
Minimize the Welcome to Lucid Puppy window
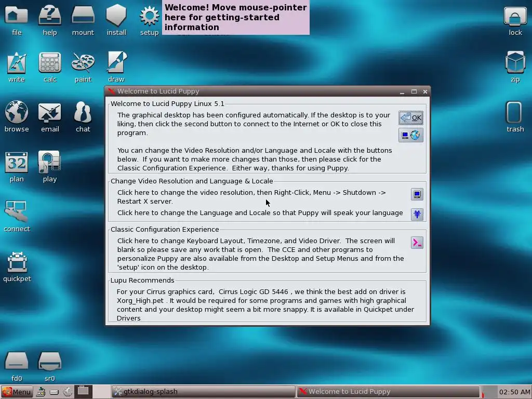[402, 91]
